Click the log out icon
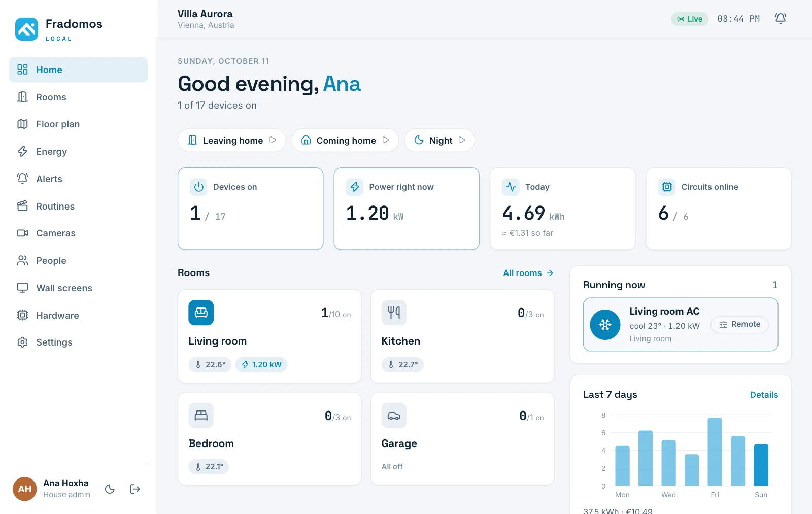Viewport: 812px width, 514px height. (135, 489)
